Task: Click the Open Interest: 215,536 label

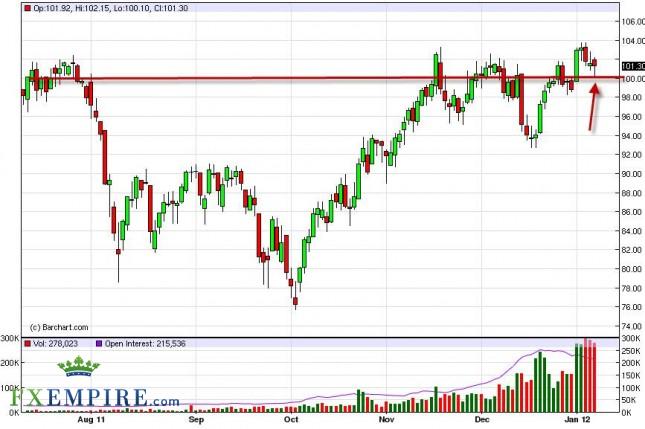Action: click(145, 343)
